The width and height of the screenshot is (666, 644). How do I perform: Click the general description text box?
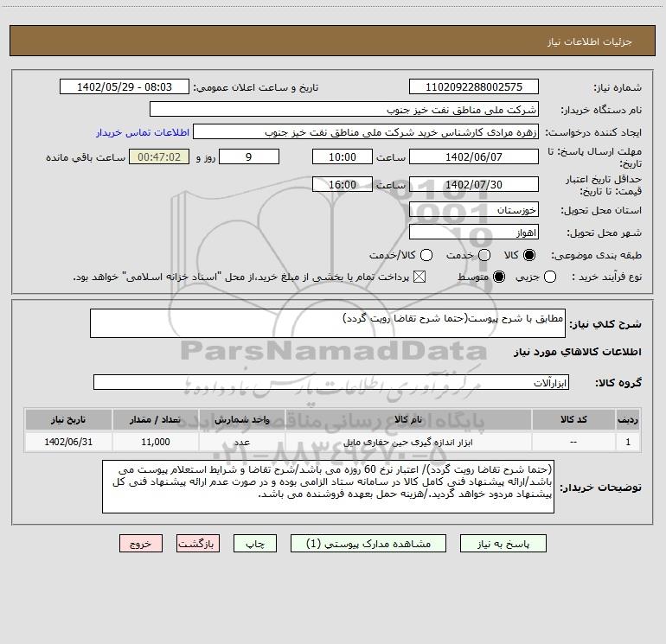click(328, 323)
